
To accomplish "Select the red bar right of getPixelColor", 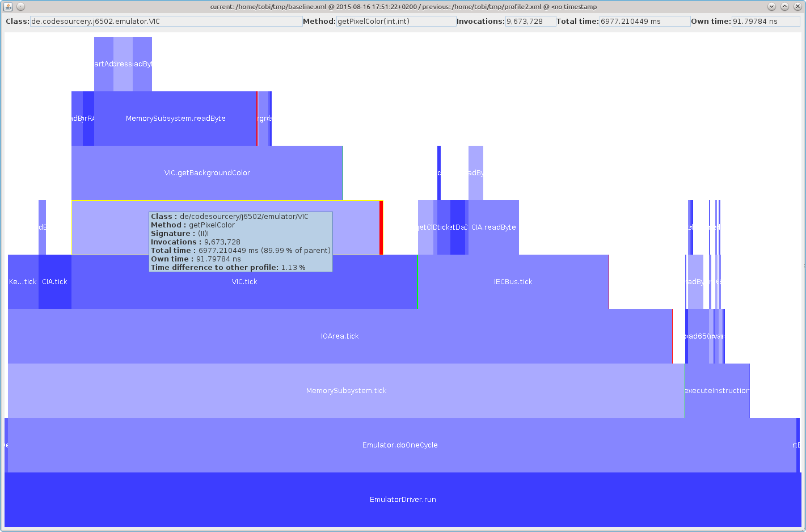I will (381, 227).
